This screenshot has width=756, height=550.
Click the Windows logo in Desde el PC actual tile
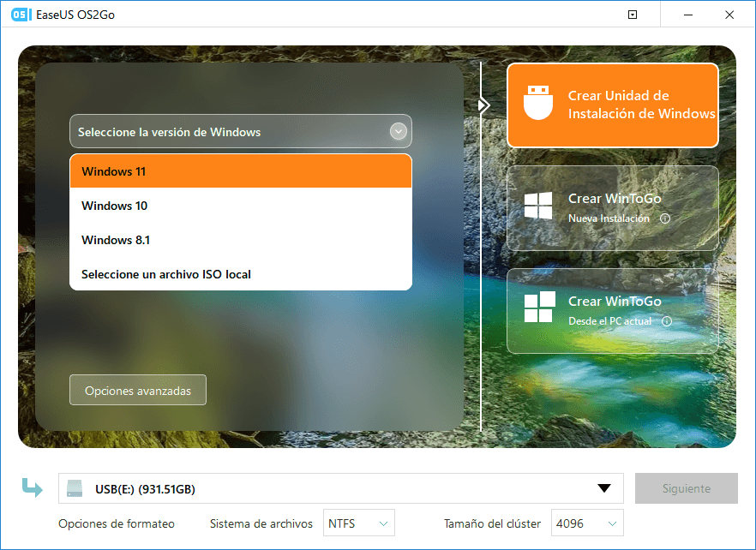(x=539, y=307)
